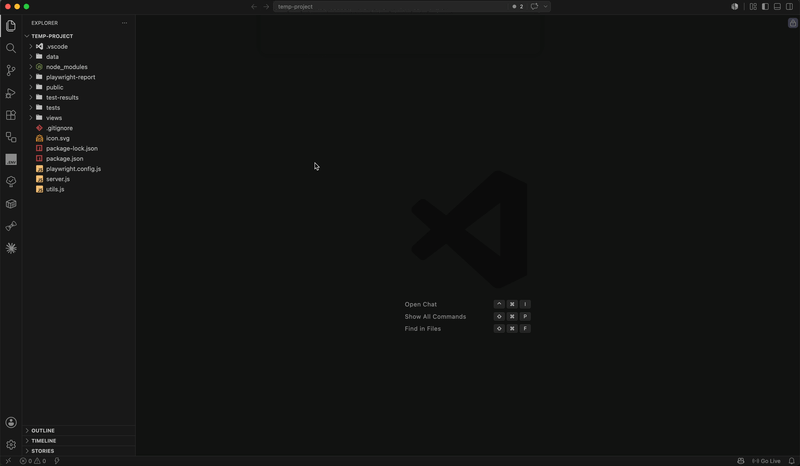Expand the views folder
Image resolution: width=800 pixels, height=466 pixels.
pyautogui.click(x=79, y=118)
